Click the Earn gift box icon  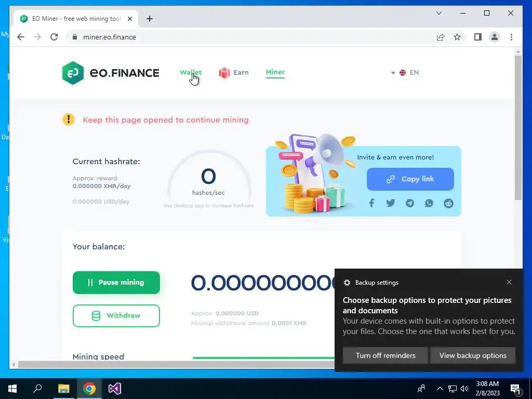[224, 72]
